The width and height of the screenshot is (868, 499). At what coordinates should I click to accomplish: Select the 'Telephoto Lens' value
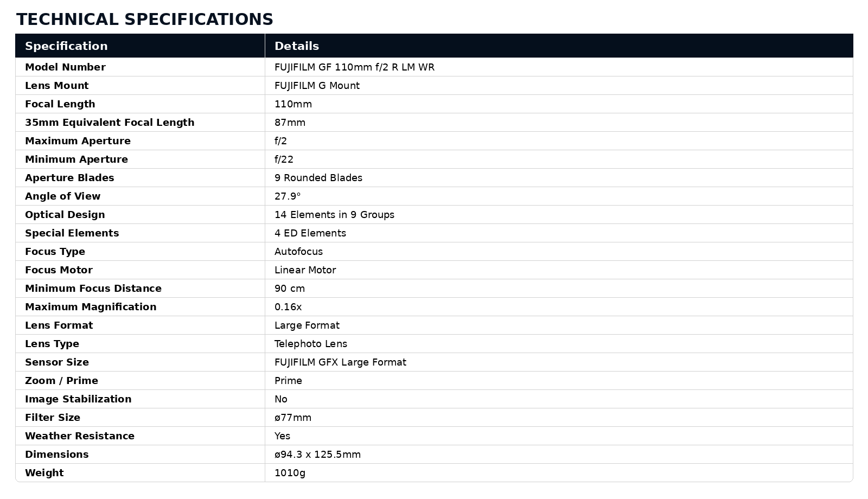(311, 344)
